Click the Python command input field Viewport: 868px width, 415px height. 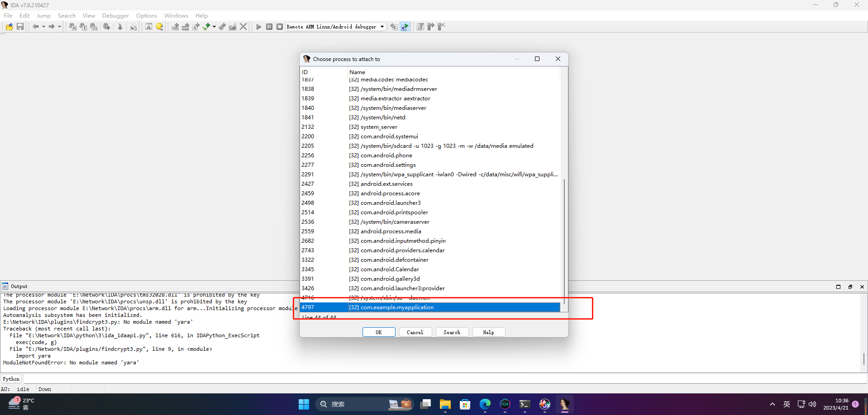pyautogui.click(x=445, y=379)
